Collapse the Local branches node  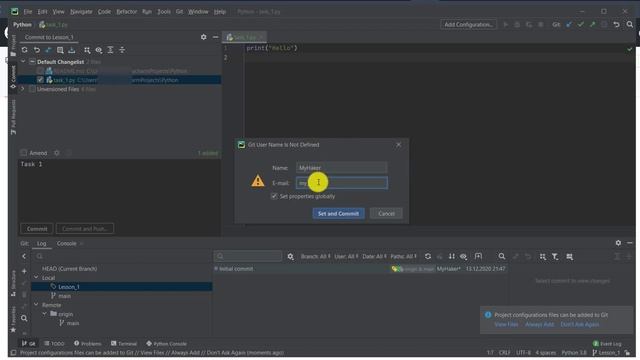point(36,278)
